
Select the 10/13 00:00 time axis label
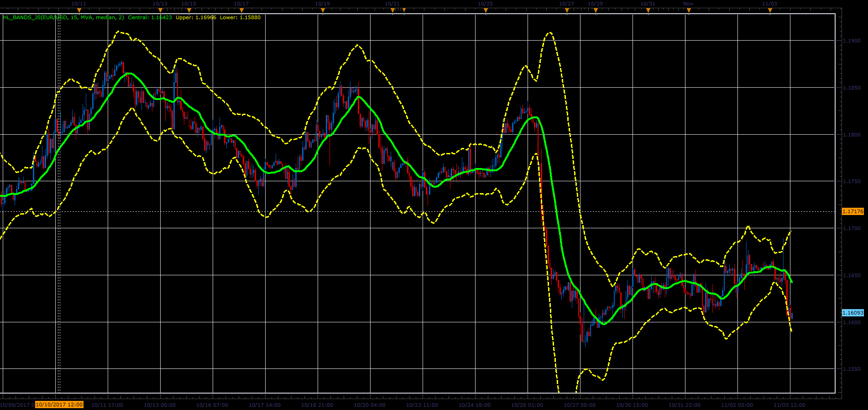[160, 405]
